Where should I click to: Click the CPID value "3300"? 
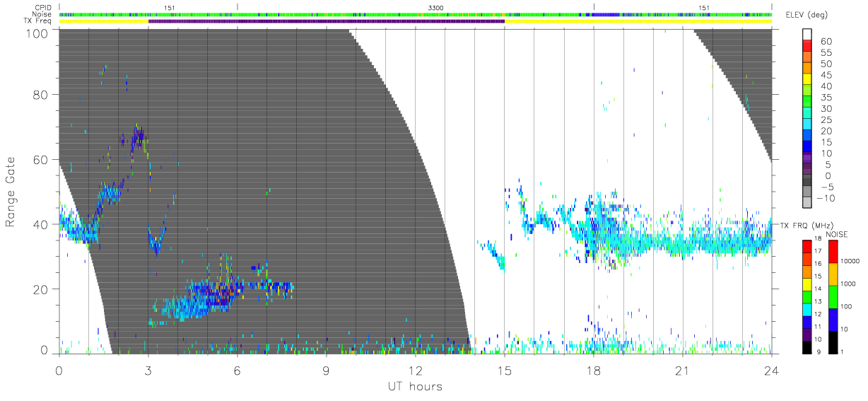[436, 7]
